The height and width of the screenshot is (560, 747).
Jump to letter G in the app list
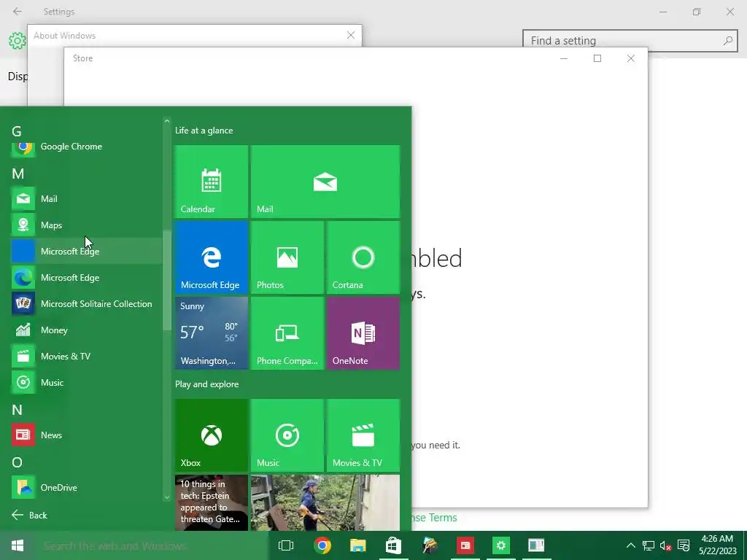pos(17,131)
